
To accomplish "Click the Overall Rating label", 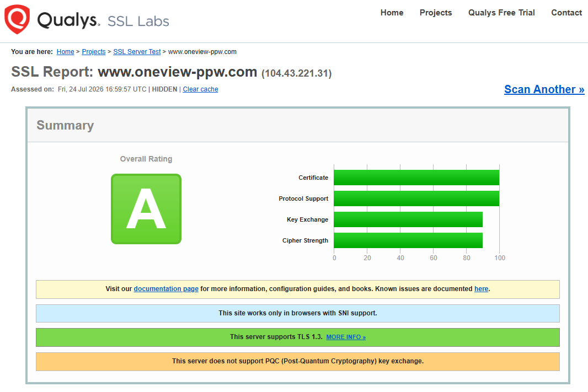I will (146, 159).
